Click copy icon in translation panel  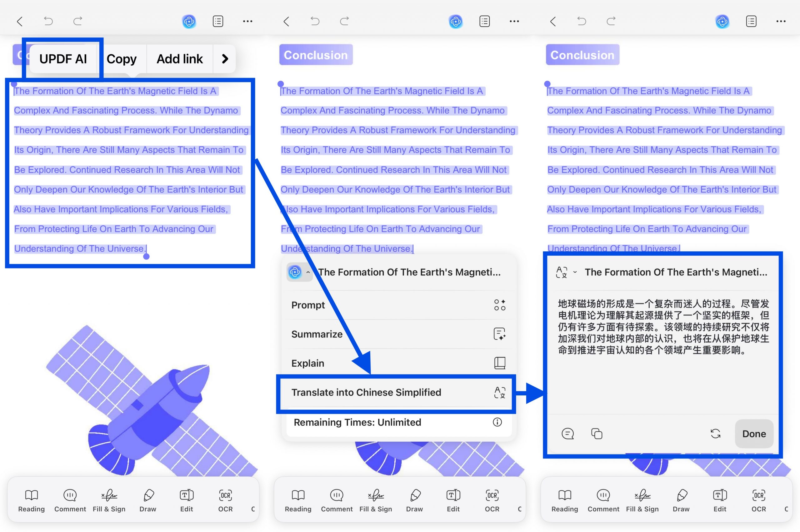[x=597, y=433]
